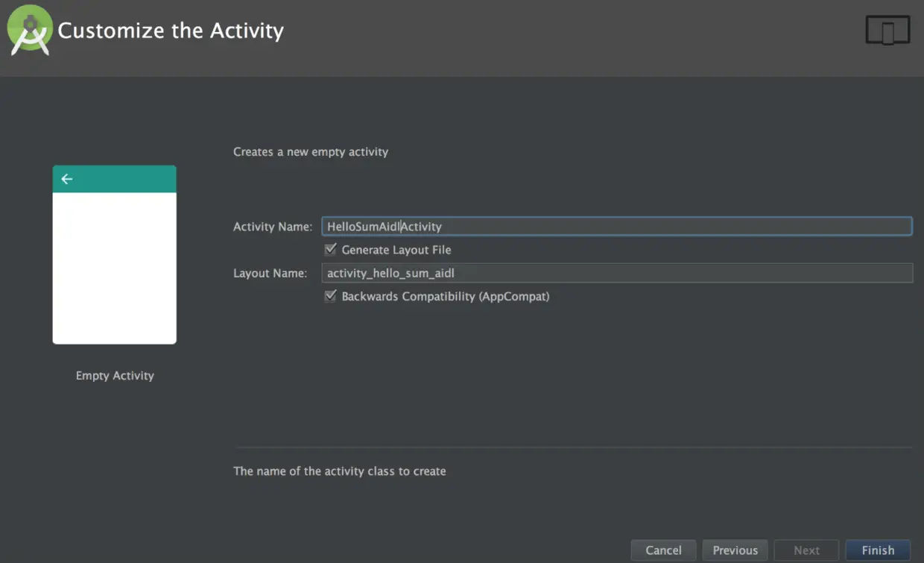The width and height of the screenshot is (924, 563).
Task: Select the Empty Activity preview thumbnail
Action: click(114, 268)
